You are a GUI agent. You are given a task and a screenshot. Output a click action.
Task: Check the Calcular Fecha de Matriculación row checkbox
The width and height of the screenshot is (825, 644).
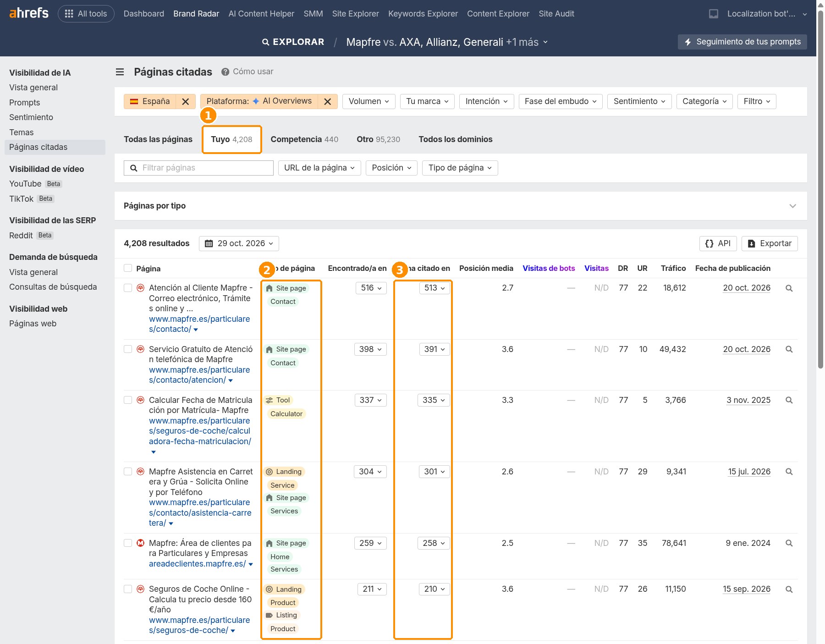point(128,400)
